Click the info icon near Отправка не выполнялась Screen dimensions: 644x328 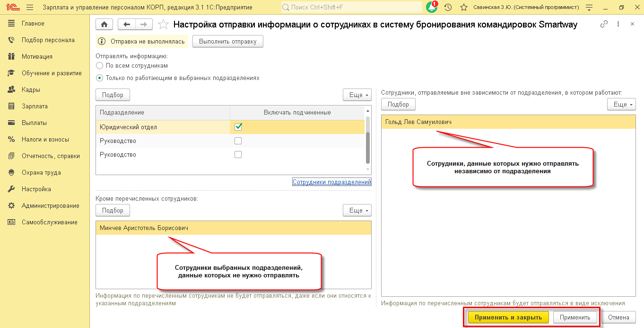click(101, 42)
